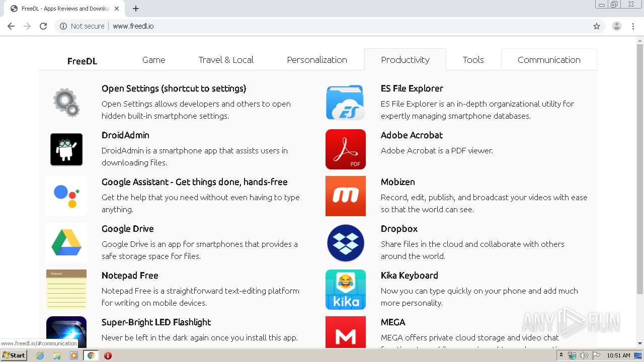Screen dimensions: 644x362
Task: Switch to the Tools tab
Action: [473, 60]
